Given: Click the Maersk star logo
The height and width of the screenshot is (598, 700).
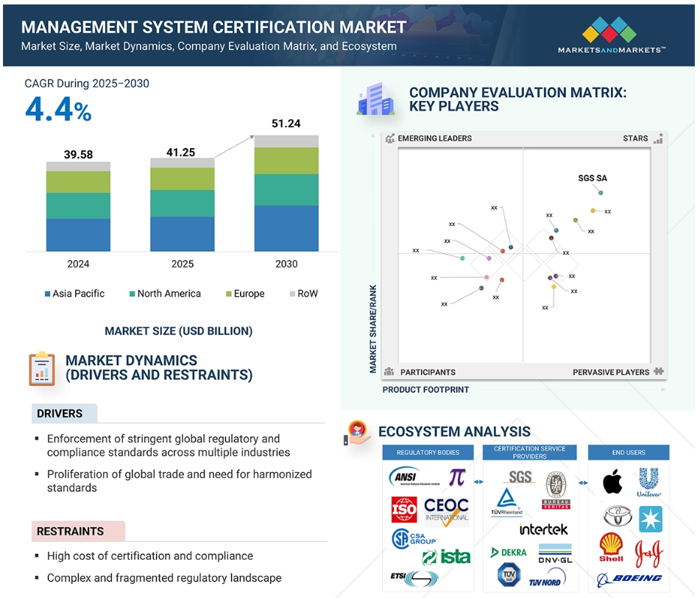Looking at the screenshot, I should (651, 519).
